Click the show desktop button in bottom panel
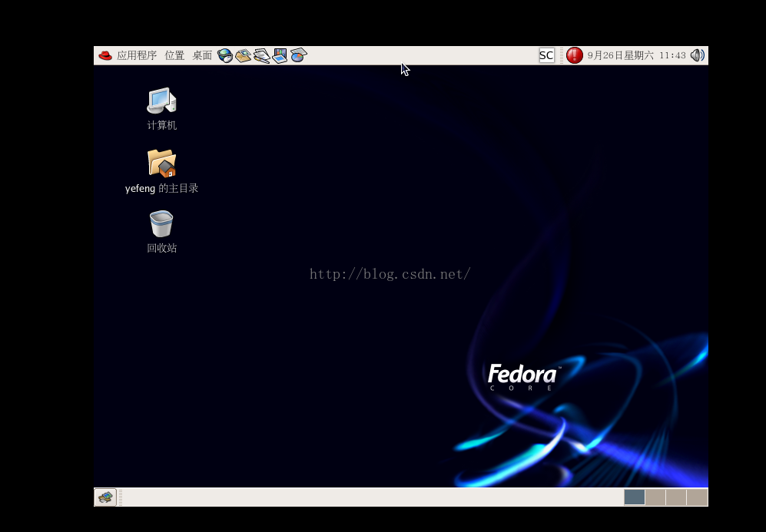This screenshot has height=532, width=766. (x=105, y=497)
